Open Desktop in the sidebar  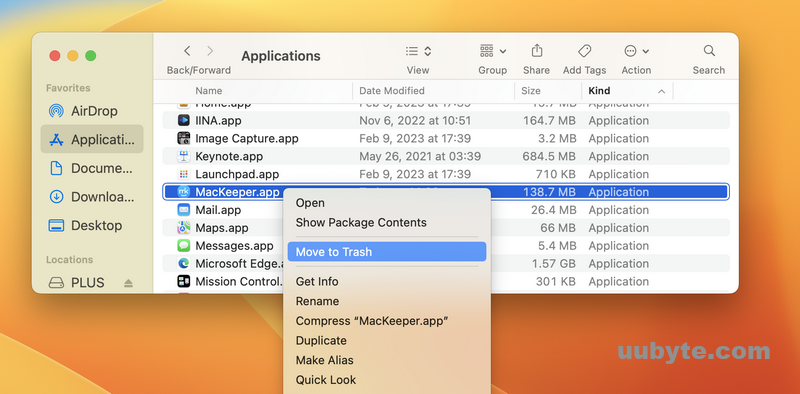92,226
